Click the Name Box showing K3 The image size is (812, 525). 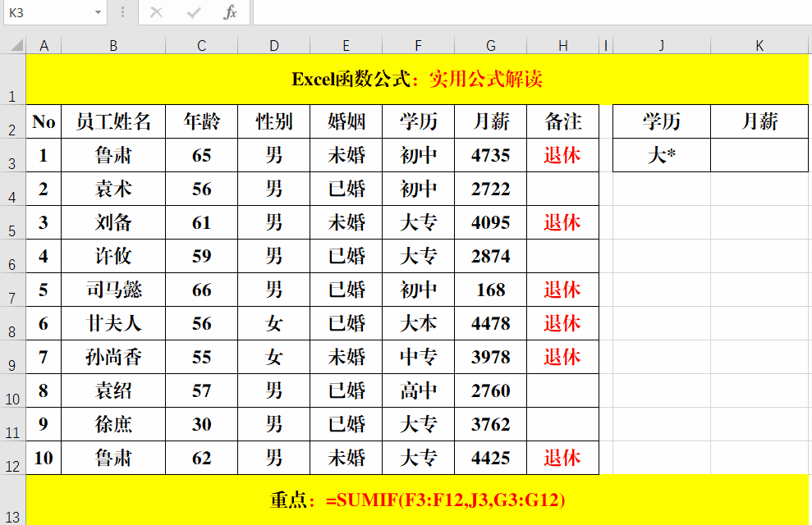49,12
